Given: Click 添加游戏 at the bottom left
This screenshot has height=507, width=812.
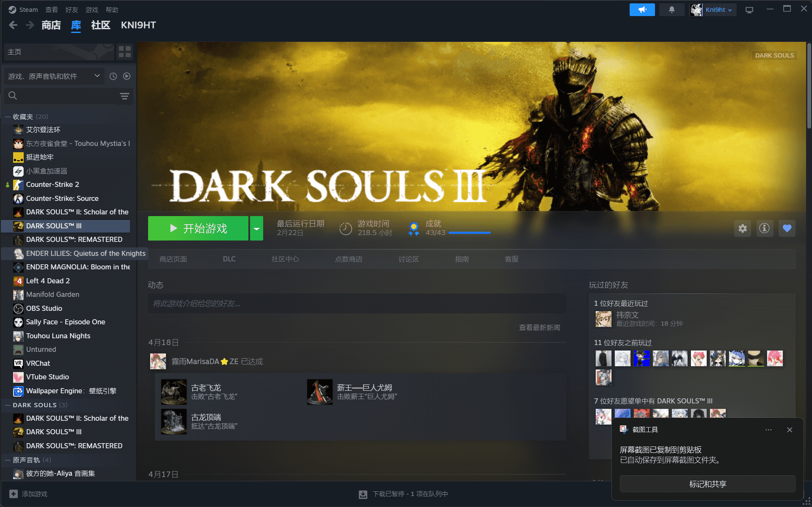Looking at the screenshot, I should (35, 494).
